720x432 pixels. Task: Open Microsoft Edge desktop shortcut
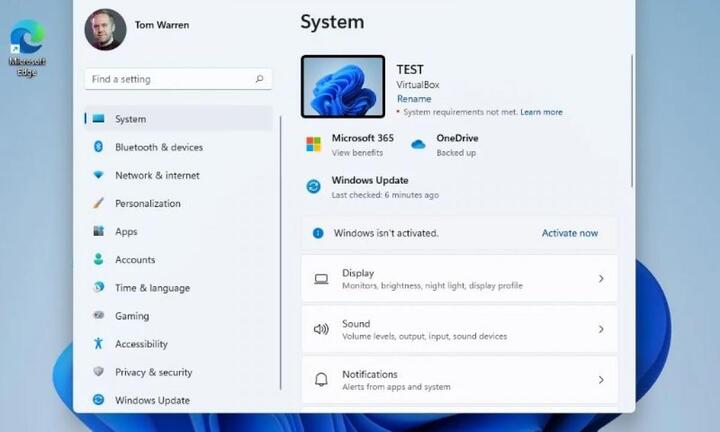27,48
